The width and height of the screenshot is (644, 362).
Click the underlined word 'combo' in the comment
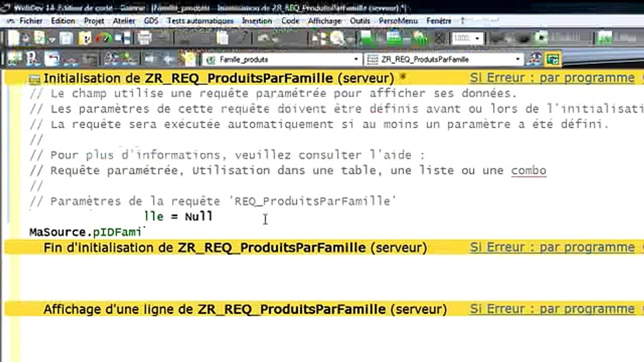(528, 170)
